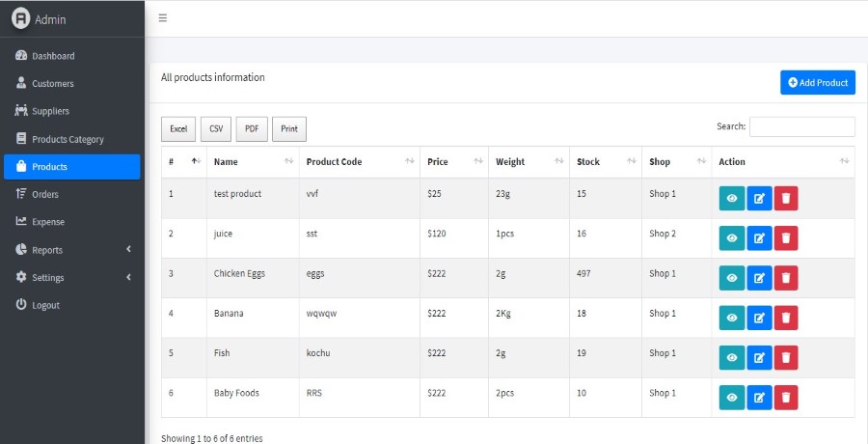868x444 pixels.
Task: View details of test product
Action: [732, 199]
